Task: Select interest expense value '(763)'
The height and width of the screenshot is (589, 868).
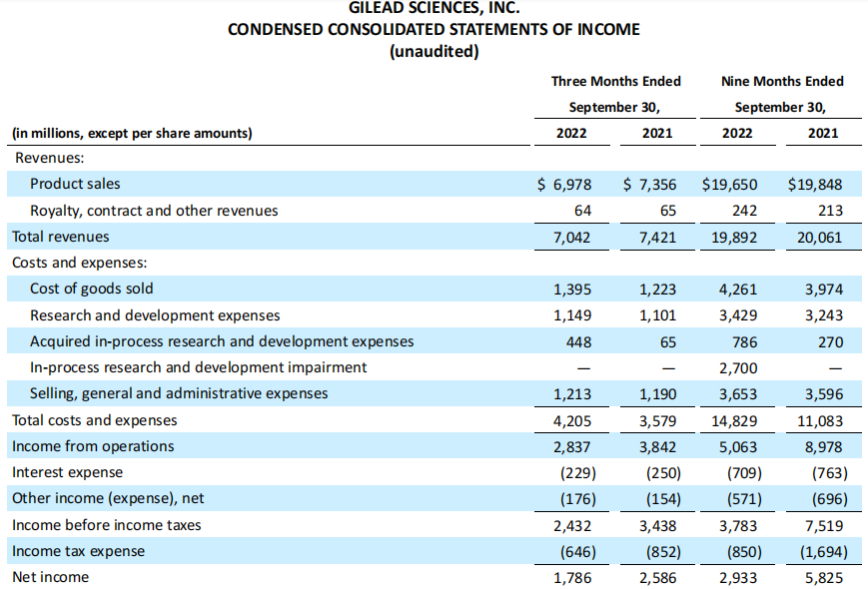Action: (x=830, y=473)
